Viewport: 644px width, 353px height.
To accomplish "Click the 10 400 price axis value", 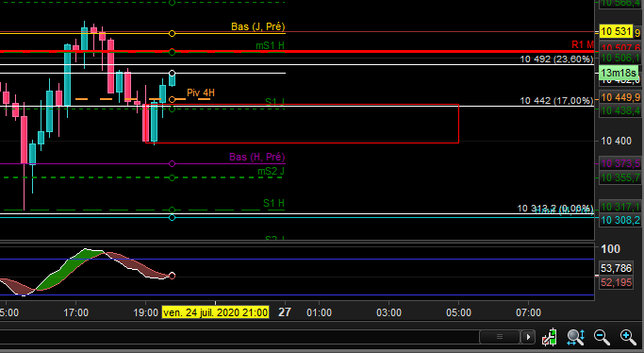I will pos(616,141).
